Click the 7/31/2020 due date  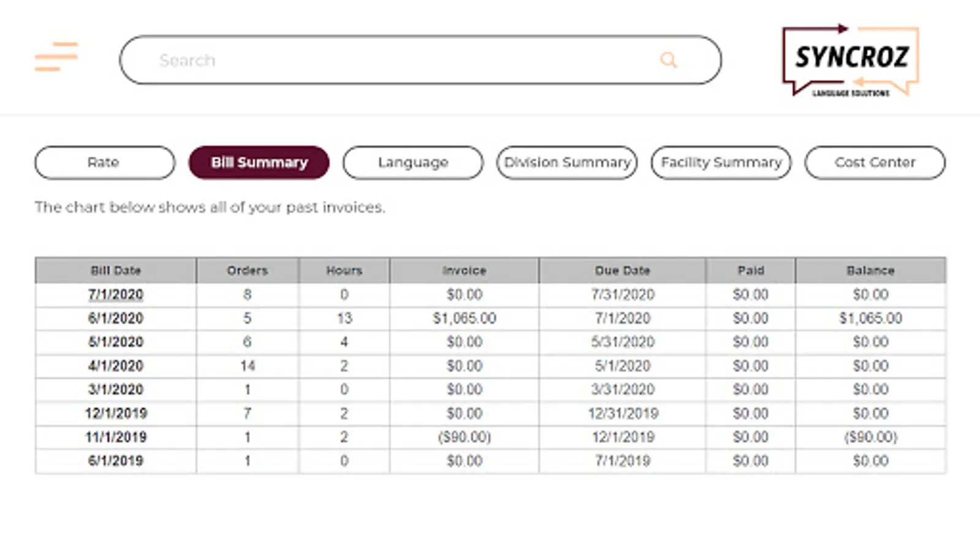coord(622,294)
